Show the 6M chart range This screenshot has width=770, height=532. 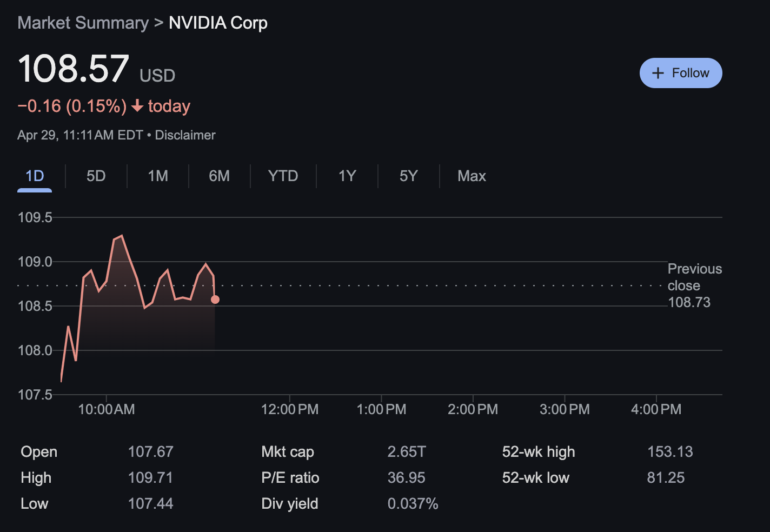[x=220, y=176]
